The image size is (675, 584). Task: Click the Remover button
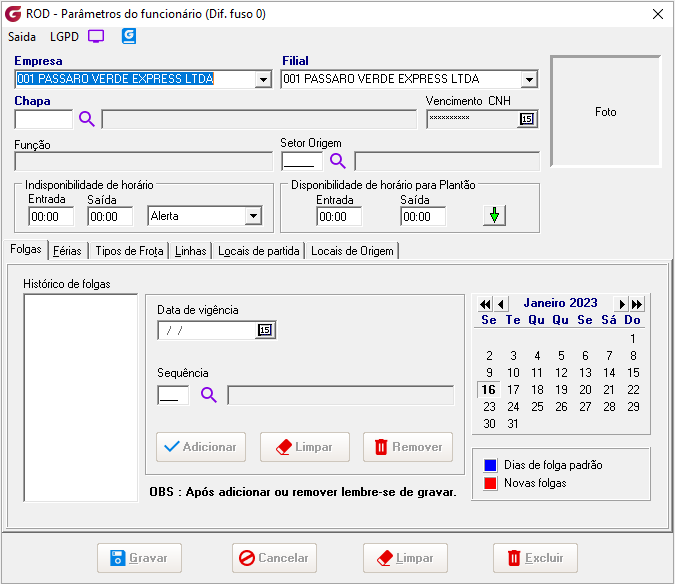point(408,447)
